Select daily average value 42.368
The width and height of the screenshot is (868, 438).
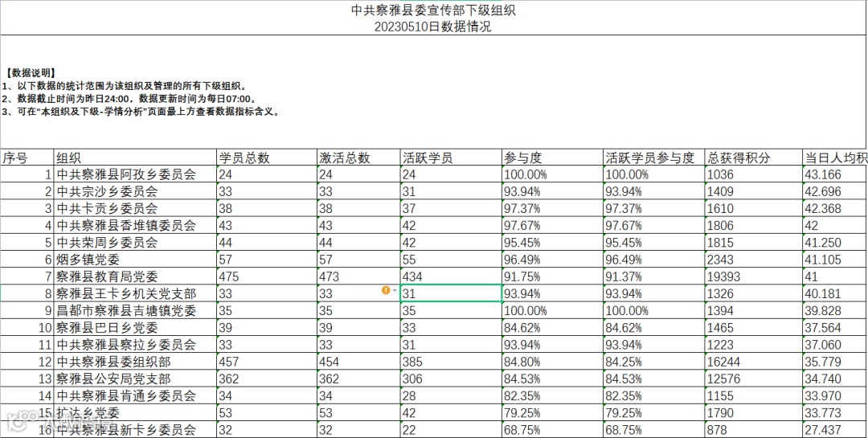(835, 209)
